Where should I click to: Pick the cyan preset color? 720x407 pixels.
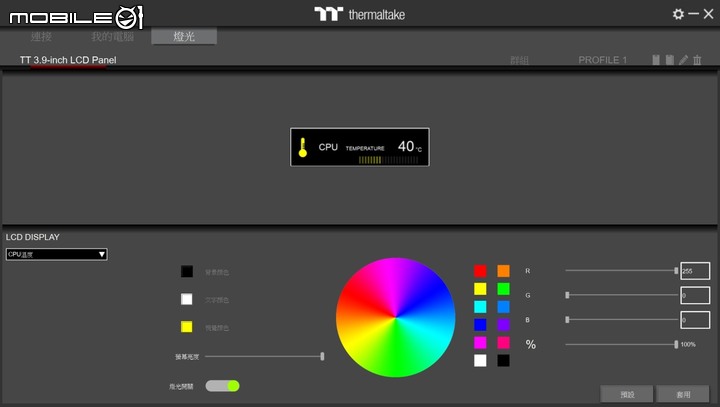click(x=480, y=306)
